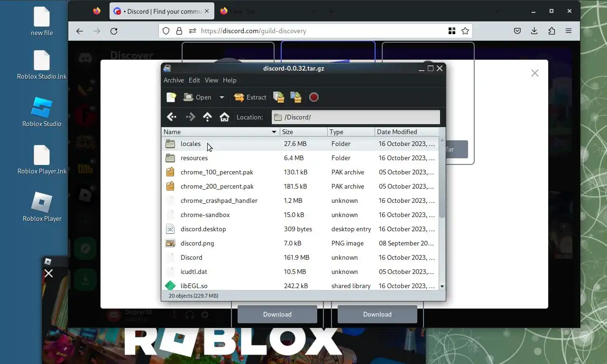Click the red stop operation icon
Viewport: 607px width, 364px height.
point(314,97)
